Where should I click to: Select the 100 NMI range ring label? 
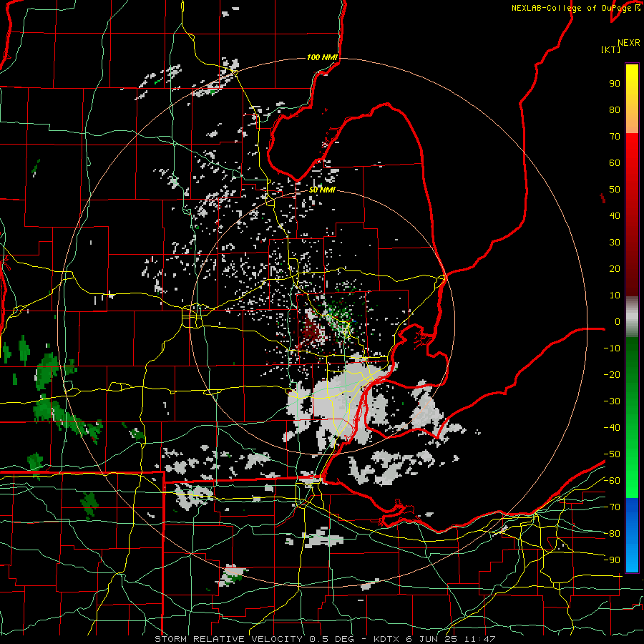coord(322,57)
